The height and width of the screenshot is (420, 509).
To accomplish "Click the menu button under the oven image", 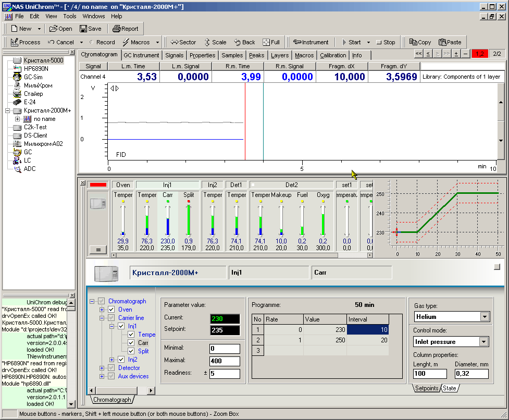I will tap(98, 250).
